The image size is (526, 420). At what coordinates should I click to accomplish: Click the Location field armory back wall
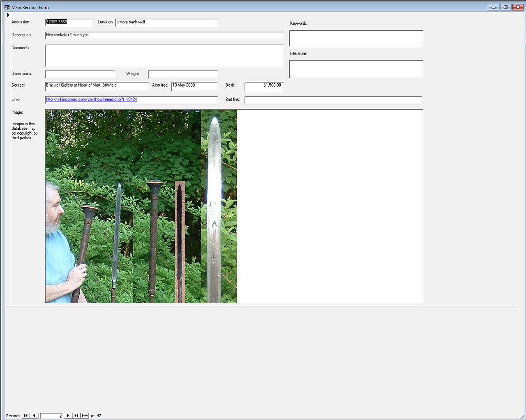click(166, 22)
